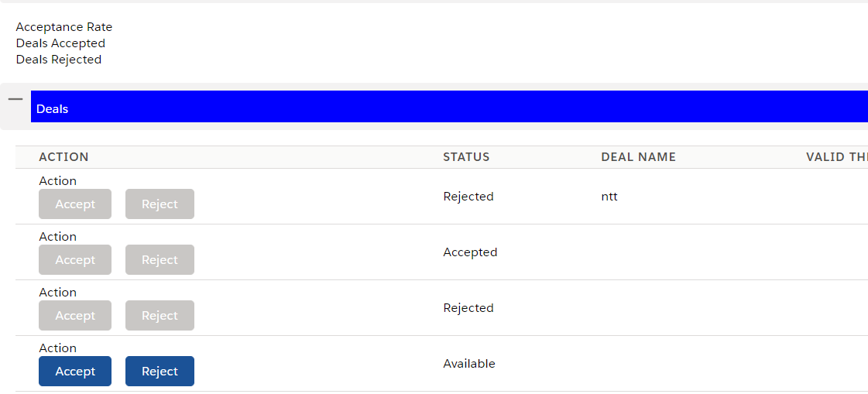The width and height of the screenshot is (868, 394).
Task: Click the Accepted status cell
Action: click(x=470, y=252)
